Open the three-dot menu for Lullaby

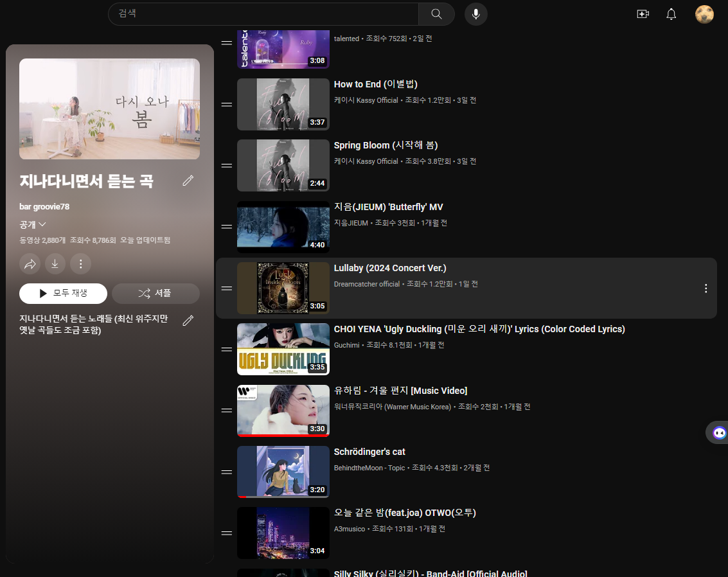click(706, 288)
